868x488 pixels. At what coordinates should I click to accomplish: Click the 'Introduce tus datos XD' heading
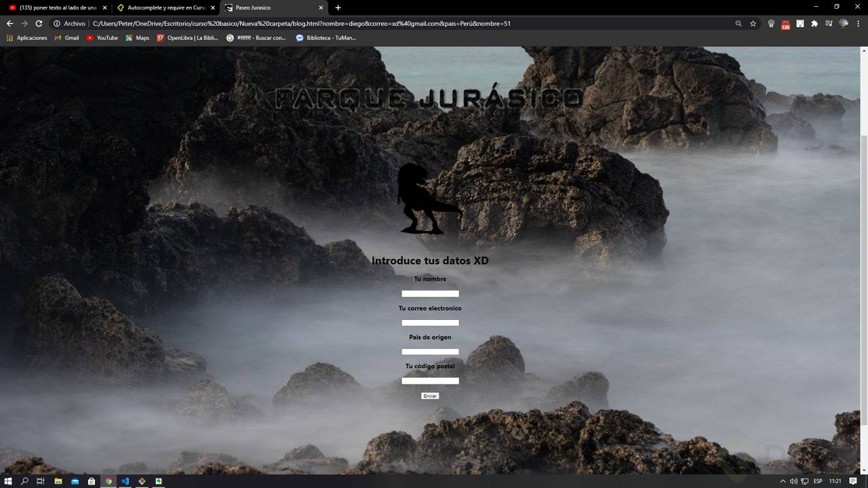(x=430, y=261)
